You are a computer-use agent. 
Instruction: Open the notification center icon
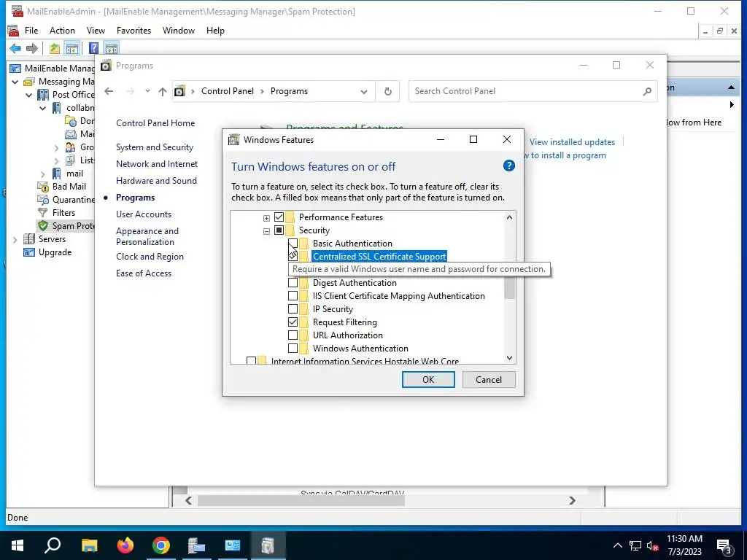click(724, 546)
